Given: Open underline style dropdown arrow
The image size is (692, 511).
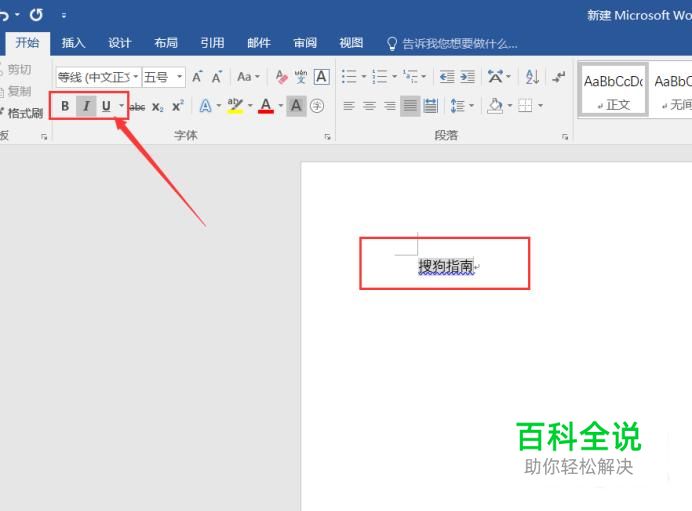Looking at the screenshot, I should (x=121, y=106).
